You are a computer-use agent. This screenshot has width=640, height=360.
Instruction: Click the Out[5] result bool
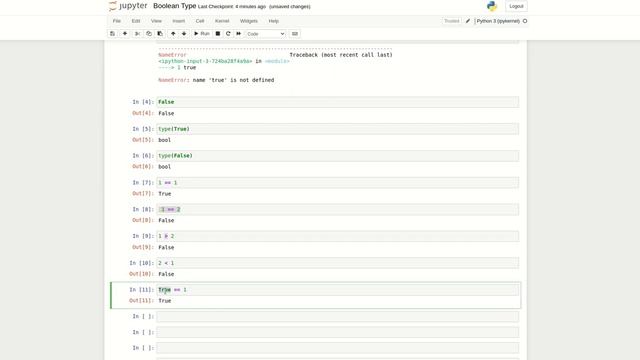click(x=164, y=140)
